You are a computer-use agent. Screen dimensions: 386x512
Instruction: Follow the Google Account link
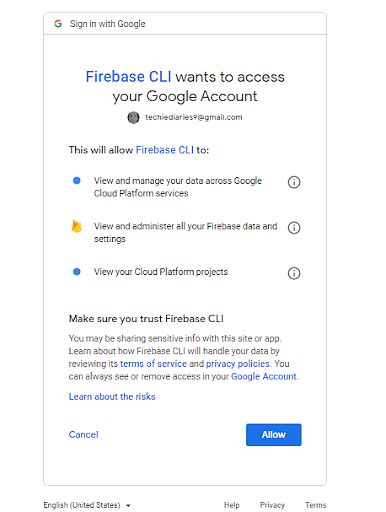[264, 376]
